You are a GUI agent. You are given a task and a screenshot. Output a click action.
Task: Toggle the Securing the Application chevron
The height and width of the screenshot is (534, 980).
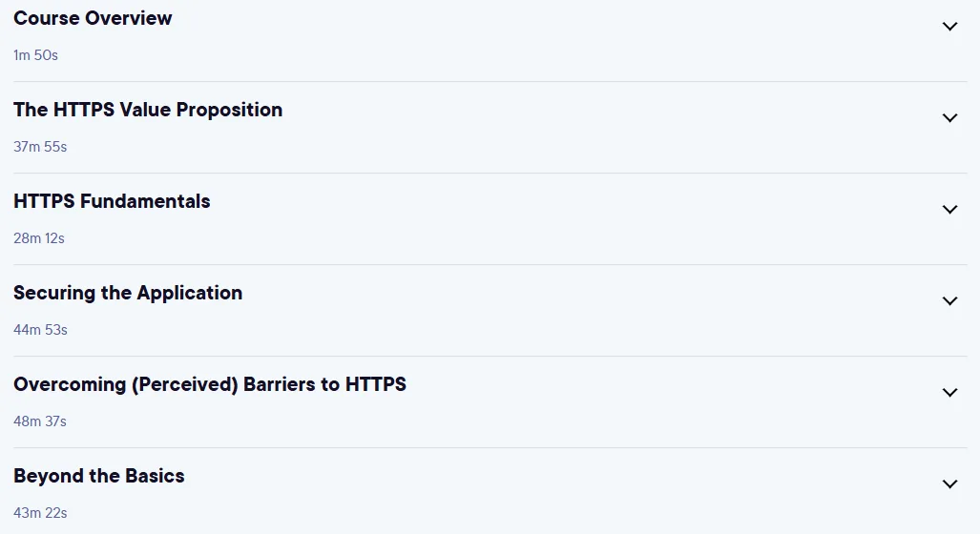click(x=949, y=301)
